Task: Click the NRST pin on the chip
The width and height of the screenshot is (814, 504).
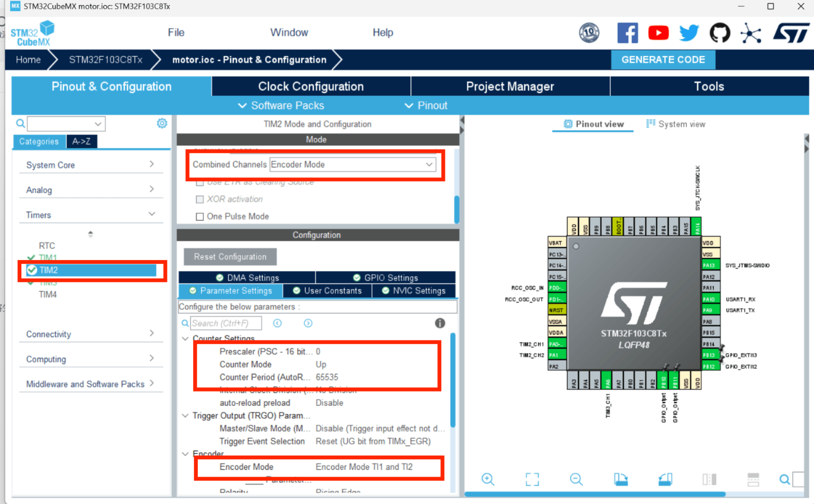Action: (557, 310)
